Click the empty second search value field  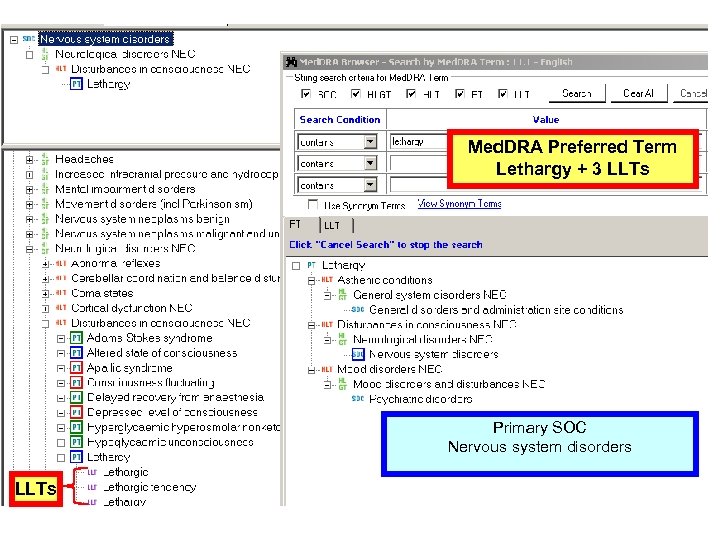[418, 163]
